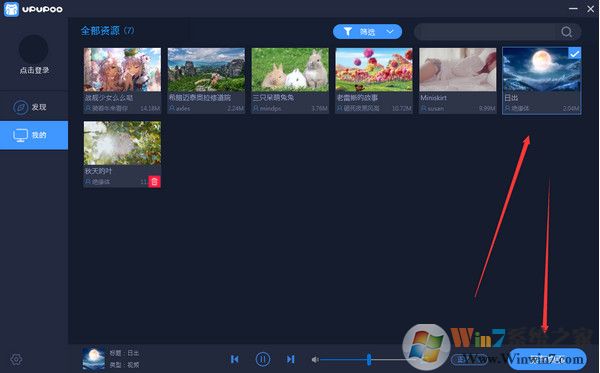The height and width of the screenshot is (373, 600).
Task: Click the profile avatar to log in
Action: coord(34,49)
